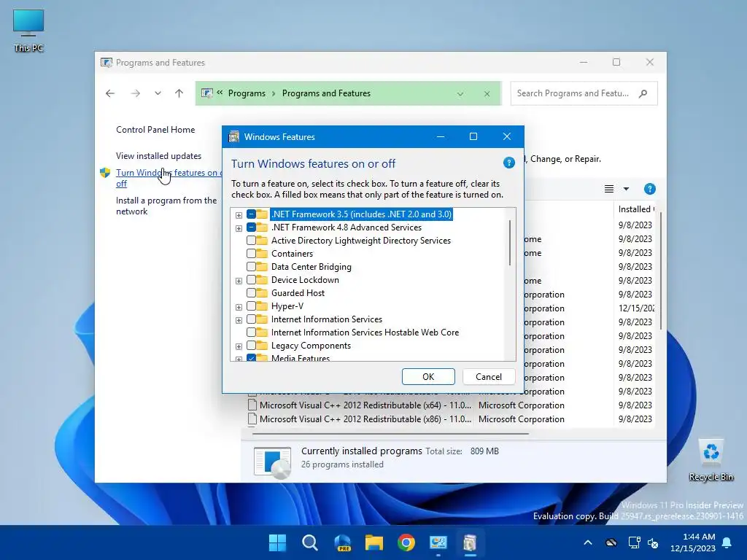Viewport: 747px width, 560px height.
Task: Check the Internet Information Services checkbox
Action: pos(251,319)
